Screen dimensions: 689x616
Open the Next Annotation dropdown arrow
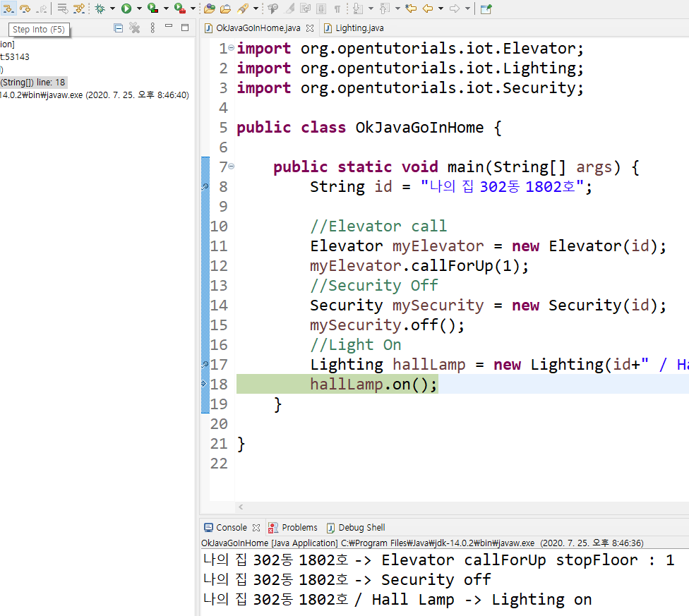click(x=371, y=8)
